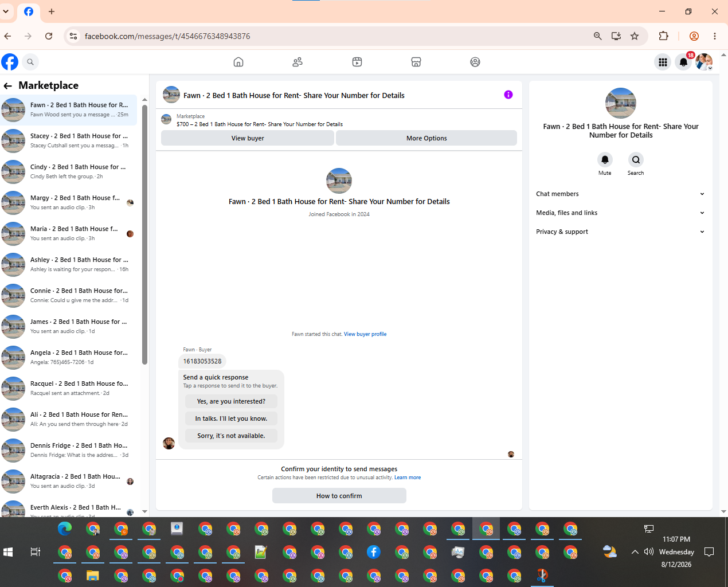View site information icon beside the URL
The image size is (728, 587).
coord(73,36)
